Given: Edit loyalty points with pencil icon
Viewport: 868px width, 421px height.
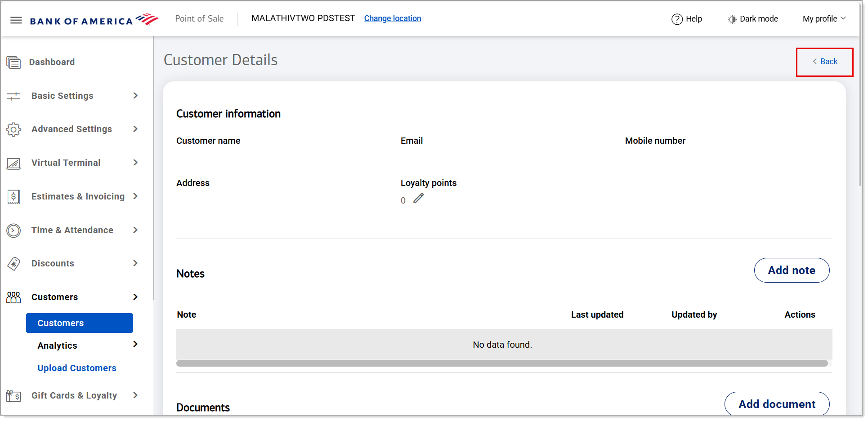Looking at the screenshot, I should [419, 198].
